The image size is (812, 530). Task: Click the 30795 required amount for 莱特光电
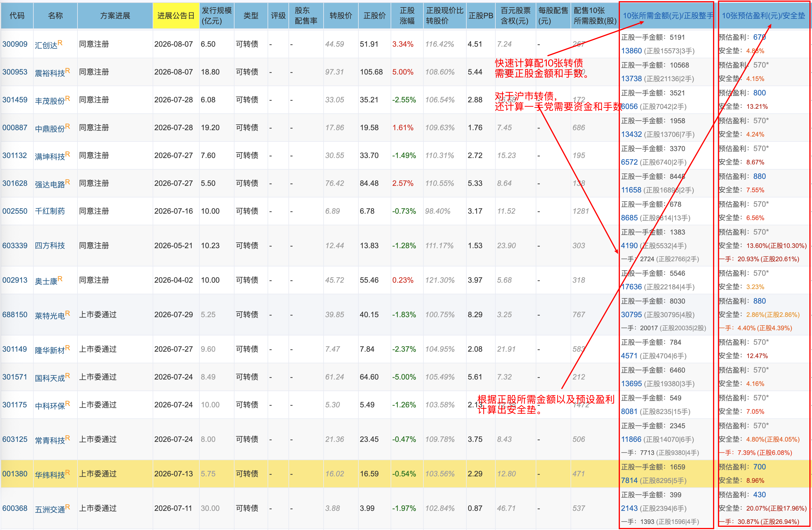(x=631, y=315)
